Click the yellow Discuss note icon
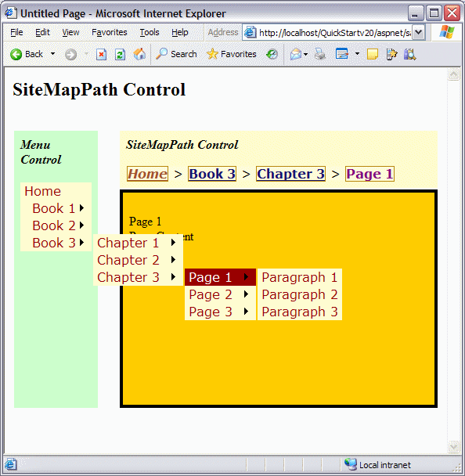Screen dimensions: 465x476 coord(372,55)
